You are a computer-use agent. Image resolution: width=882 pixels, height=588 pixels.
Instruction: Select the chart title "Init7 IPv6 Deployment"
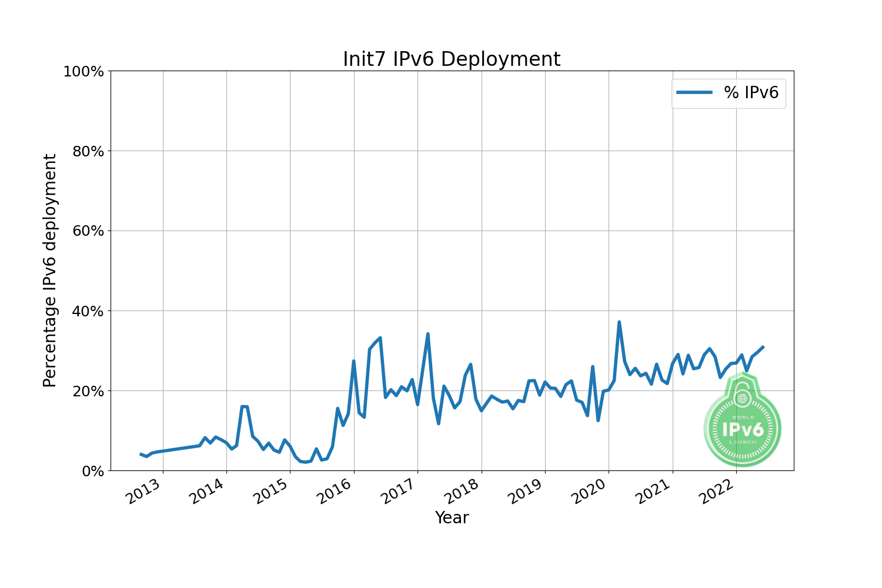(452, 59)
